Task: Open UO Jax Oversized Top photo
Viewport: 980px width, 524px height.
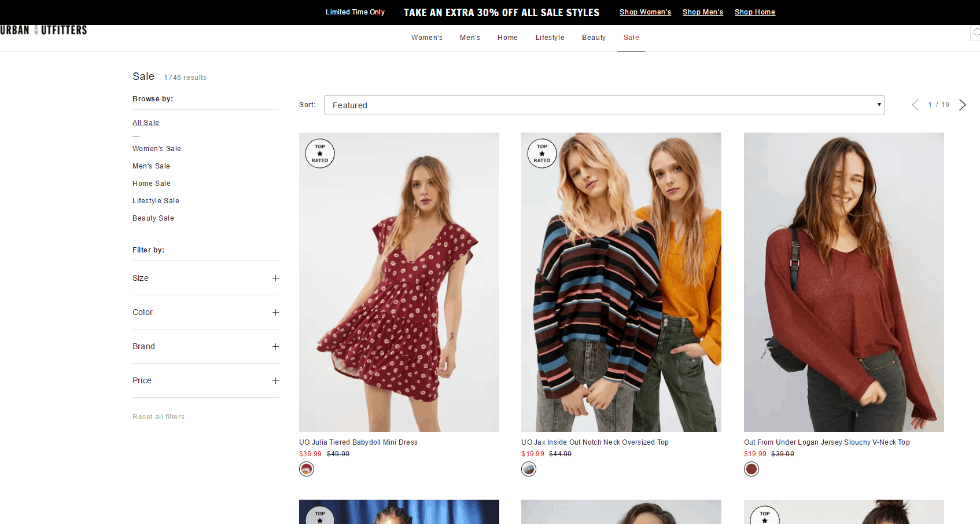Action: [621, 282]
